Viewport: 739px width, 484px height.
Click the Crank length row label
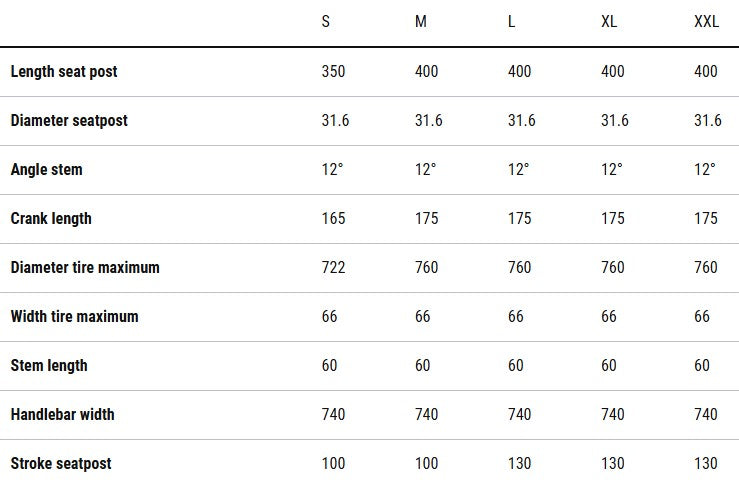click(x=51, y=219)
